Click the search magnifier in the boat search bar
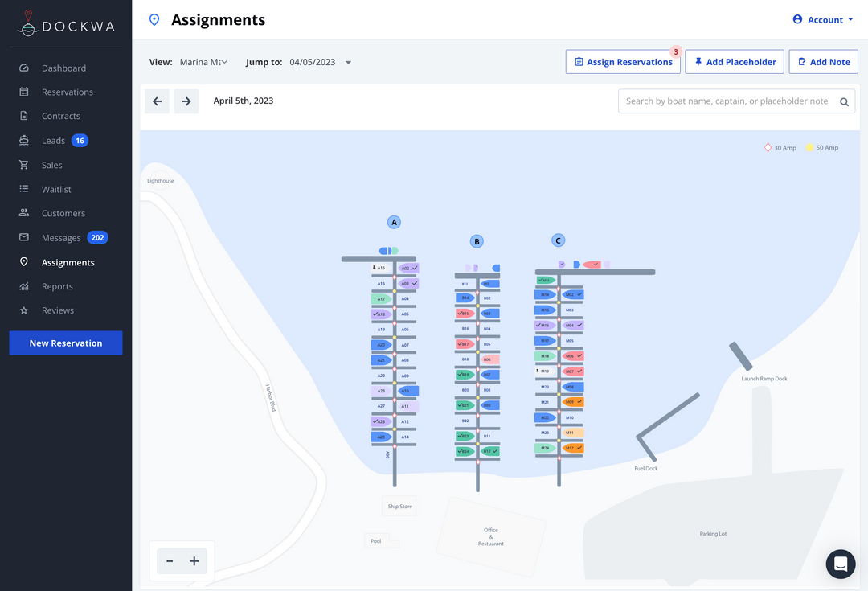 point(843,101)
